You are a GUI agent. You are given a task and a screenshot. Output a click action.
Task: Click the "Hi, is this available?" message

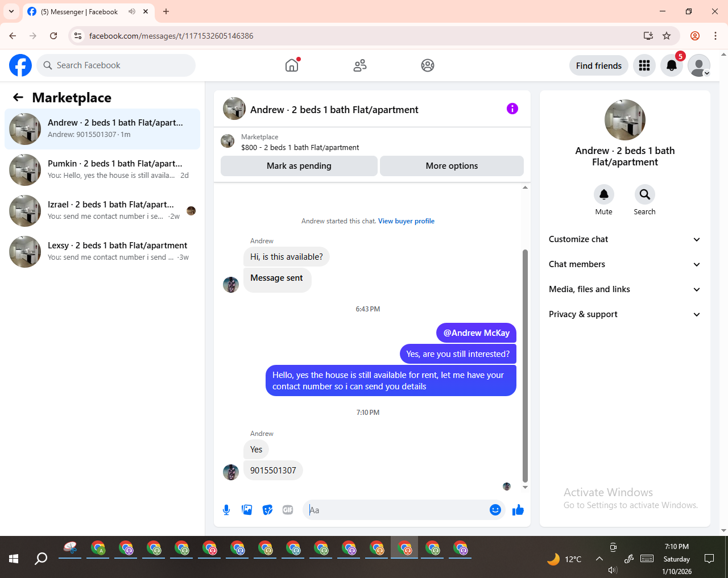[287, 257]
